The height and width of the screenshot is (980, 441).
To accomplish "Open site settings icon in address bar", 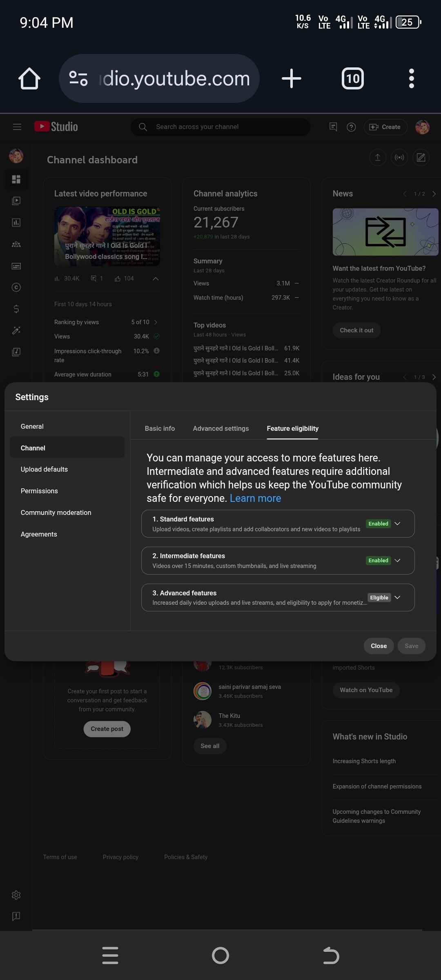I will 78,78.
